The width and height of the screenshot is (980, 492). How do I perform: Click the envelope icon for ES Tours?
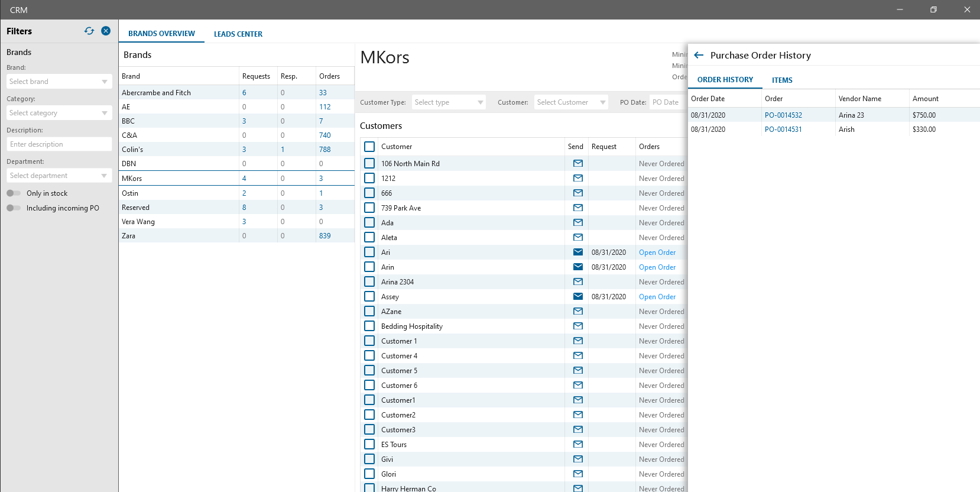(x=578, y=444)
